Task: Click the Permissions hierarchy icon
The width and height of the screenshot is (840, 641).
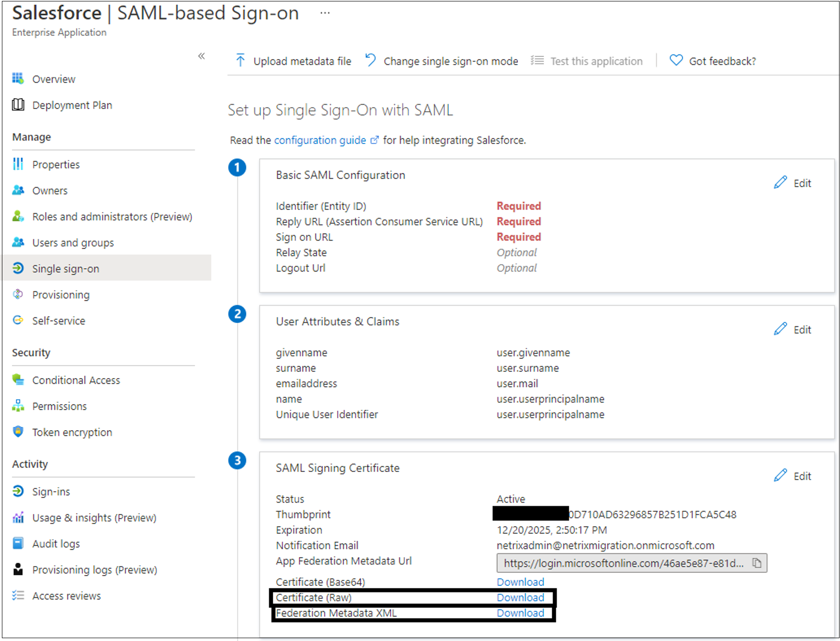Action: click(18, 406)
